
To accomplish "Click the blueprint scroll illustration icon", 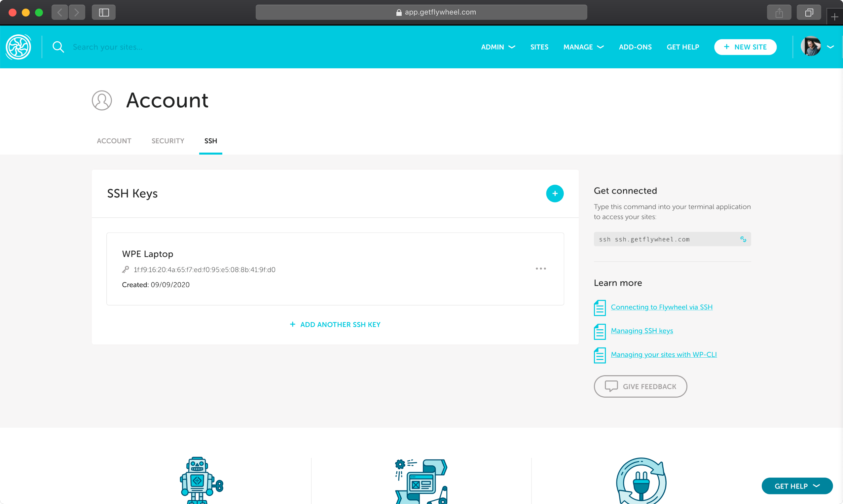I will [x=421, y=481].
